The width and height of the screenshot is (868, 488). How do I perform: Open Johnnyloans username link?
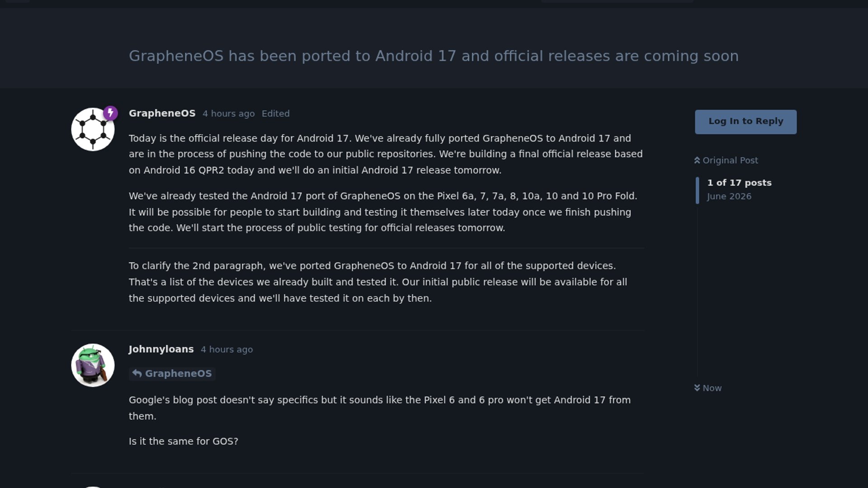coord(161,349)
